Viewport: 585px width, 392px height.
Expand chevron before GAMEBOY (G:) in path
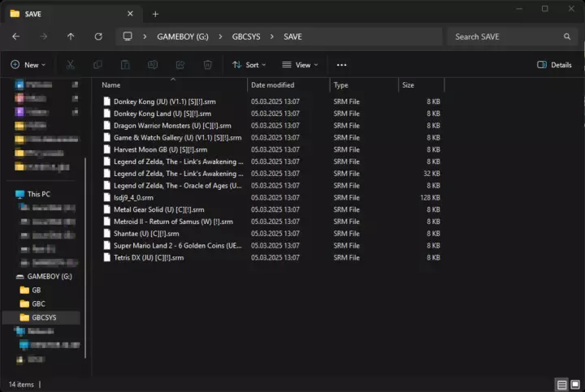145,37
